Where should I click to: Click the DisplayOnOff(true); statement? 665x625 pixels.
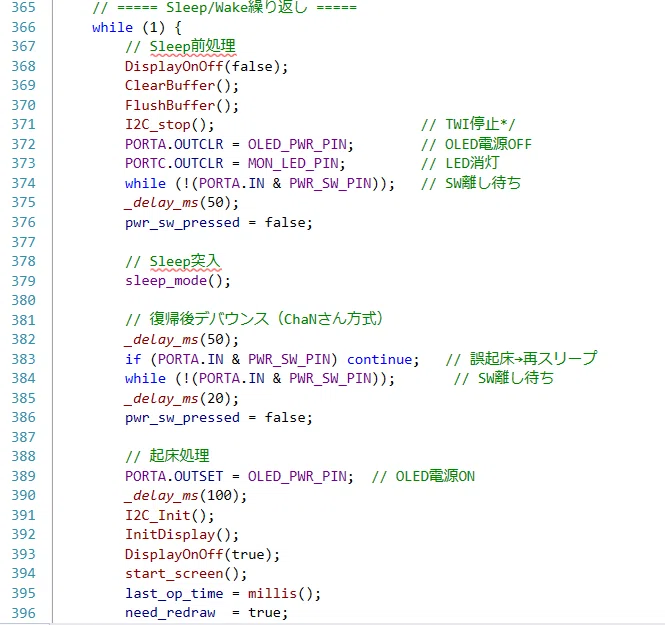(202, 554)
